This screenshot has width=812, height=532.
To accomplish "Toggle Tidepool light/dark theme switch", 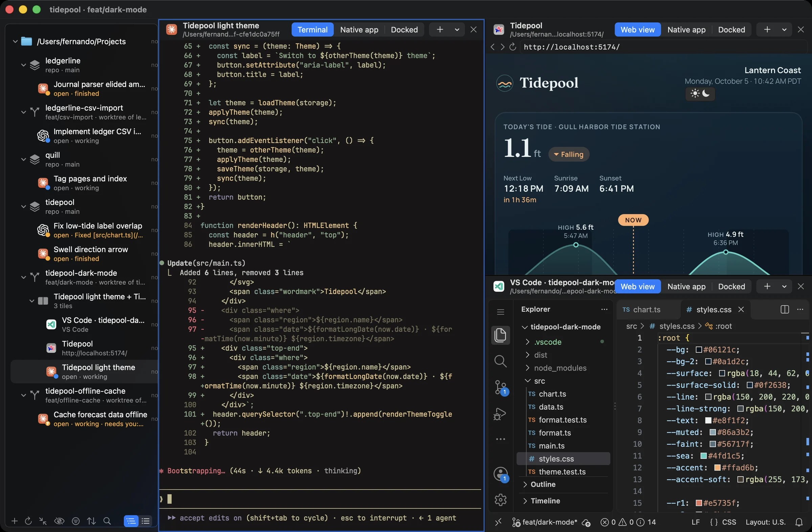I will click(x=700, y=93).
